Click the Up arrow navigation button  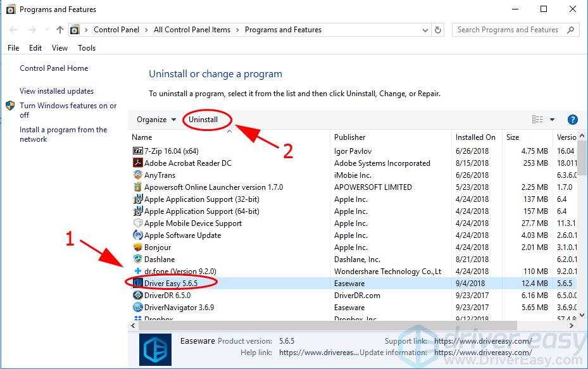60,30
